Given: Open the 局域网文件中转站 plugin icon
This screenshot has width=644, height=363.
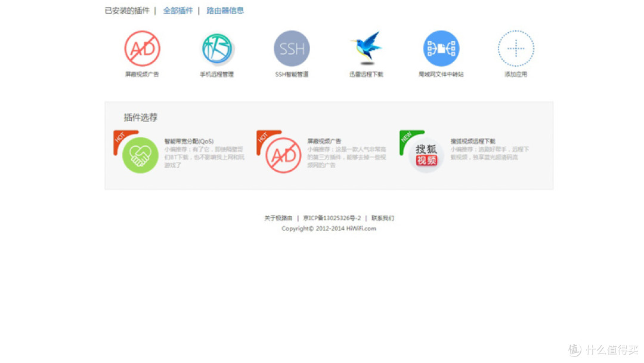Looking at the screenshot, I should (441, 48).
